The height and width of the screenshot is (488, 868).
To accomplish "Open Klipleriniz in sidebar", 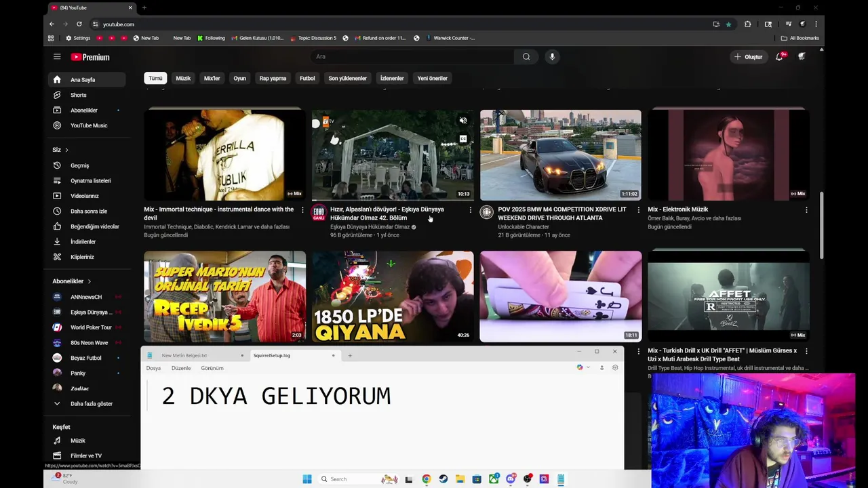I will click(87, 257).
